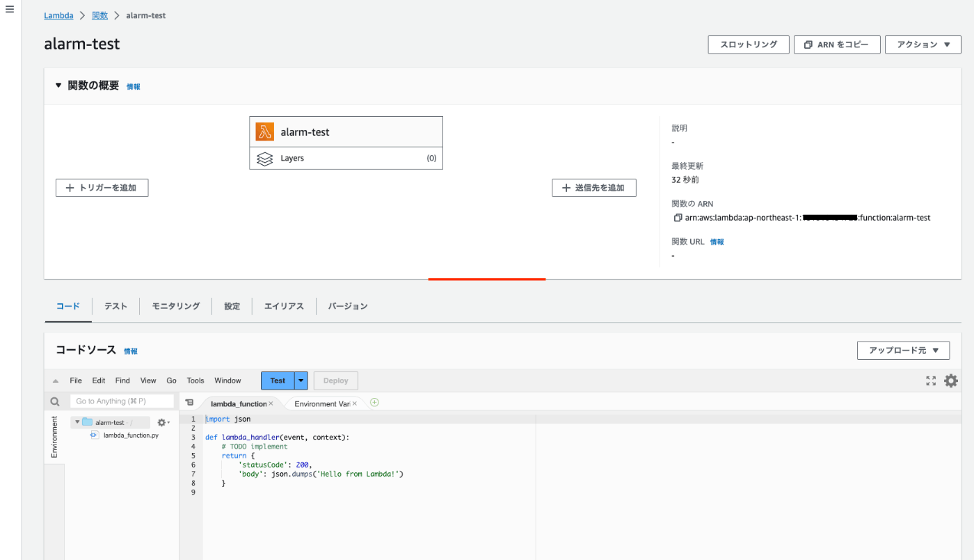Image resolution: width=974 pixels, height=560 pixels.
Task: Click the スロットリング button
Action: 749,45
